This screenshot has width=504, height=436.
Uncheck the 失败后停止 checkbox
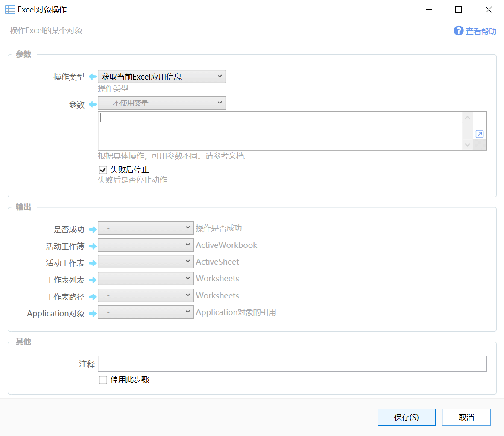coord(103,170)
